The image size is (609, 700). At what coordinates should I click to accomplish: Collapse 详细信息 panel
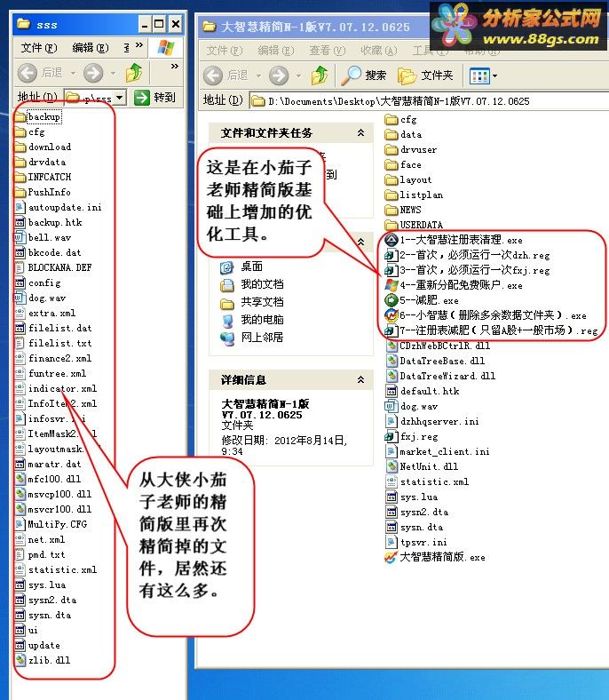click(360, 379)
